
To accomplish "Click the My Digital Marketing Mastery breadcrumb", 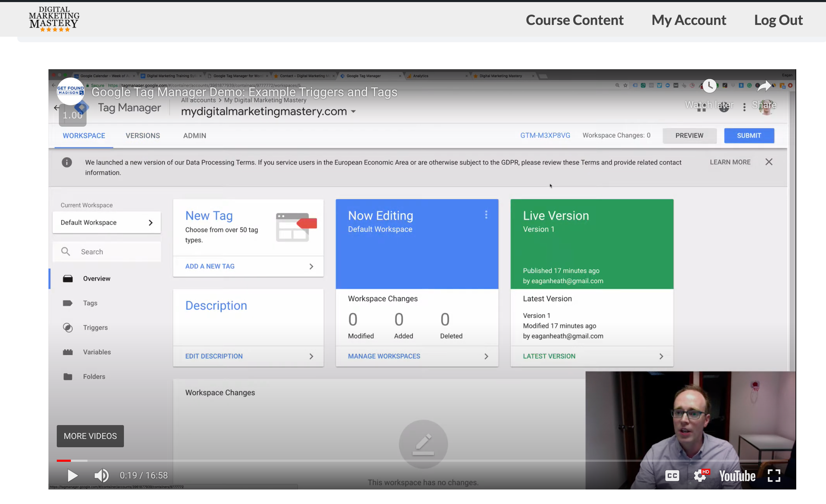I will [x=265, y=100].
